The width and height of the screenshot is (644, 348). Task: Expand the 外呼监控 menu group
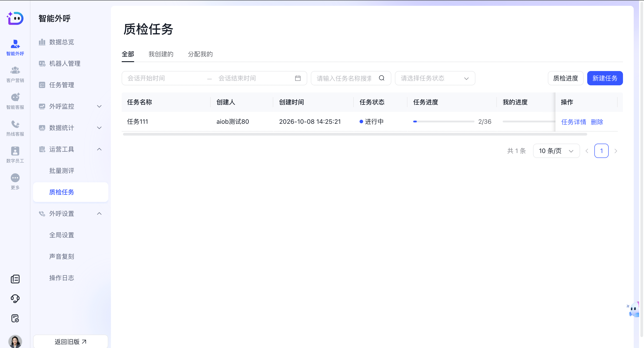click(70, 106)
